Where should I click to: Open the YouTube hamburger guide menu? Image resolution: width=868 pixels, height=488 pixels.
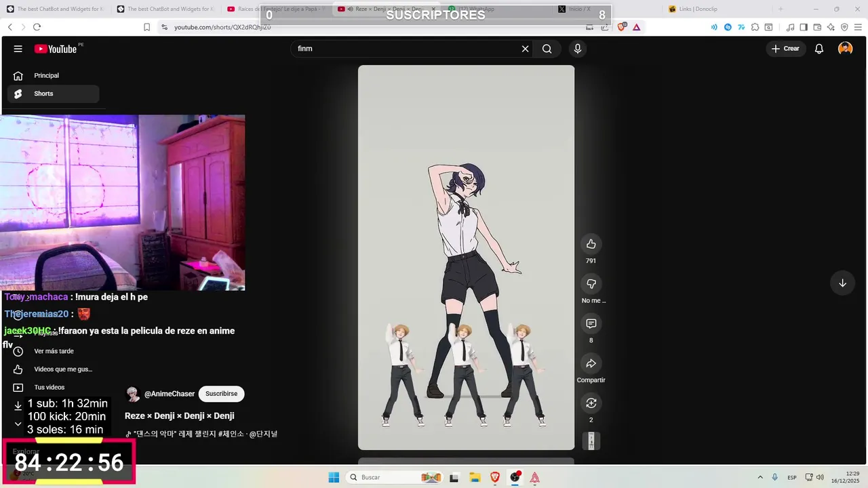(x=18, y=49)
